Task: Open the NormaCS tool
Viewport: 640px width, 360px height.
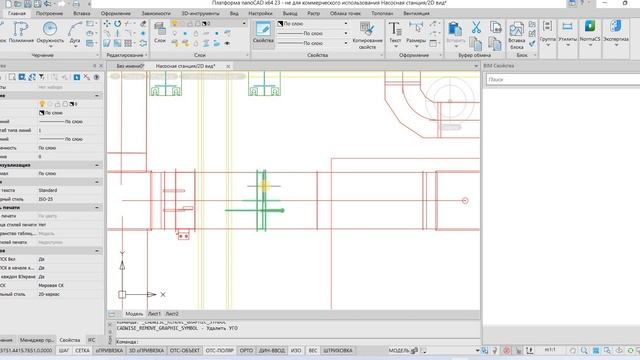Action: 590,33
